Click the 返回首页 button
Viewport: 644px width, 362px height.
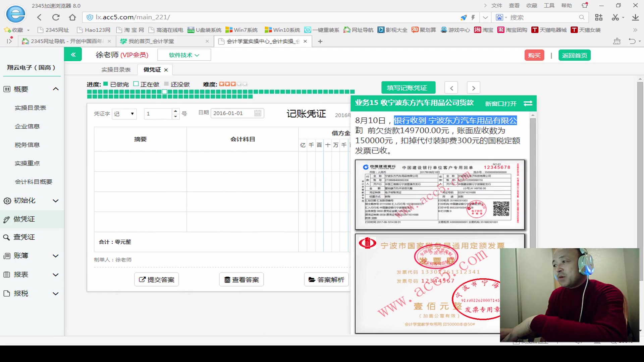(574, 55)
